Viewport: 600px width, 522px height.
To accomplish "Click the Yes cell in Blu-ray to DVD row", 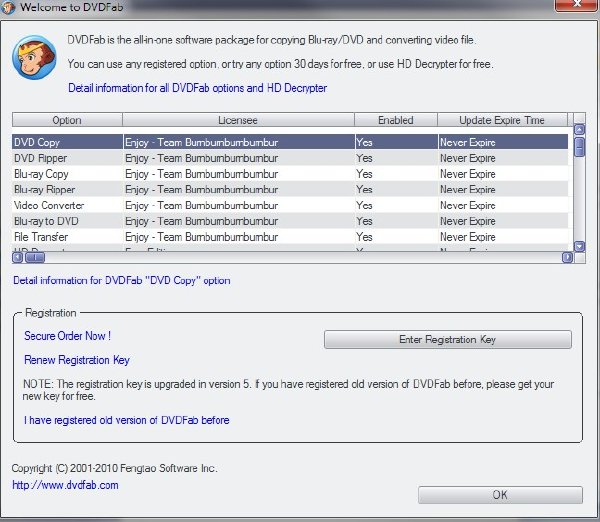I will pyautogui.click(x=396, y=221).
